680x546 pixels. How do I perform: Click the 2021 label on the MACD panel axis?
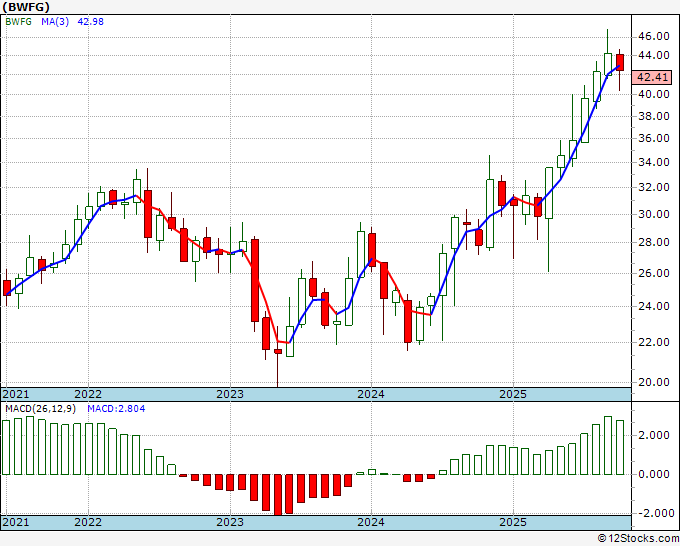coord(16,522)
